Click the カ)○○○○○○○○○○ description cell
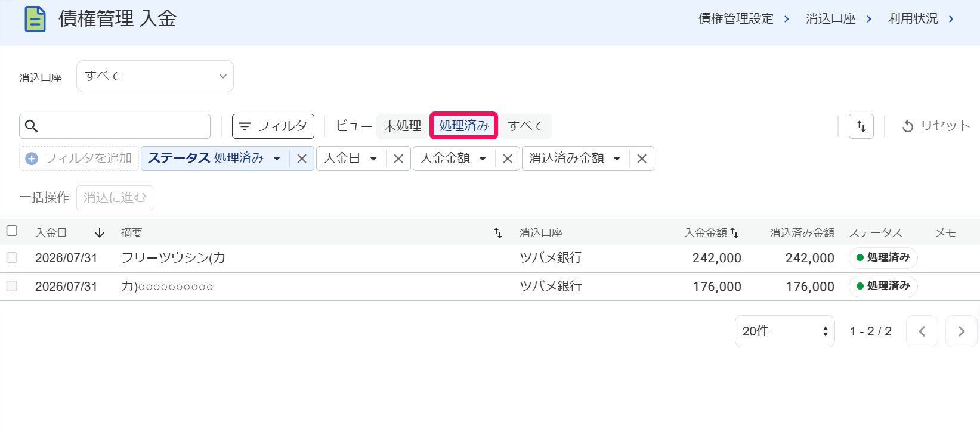 pyautogui.click(x=167, y=286)
